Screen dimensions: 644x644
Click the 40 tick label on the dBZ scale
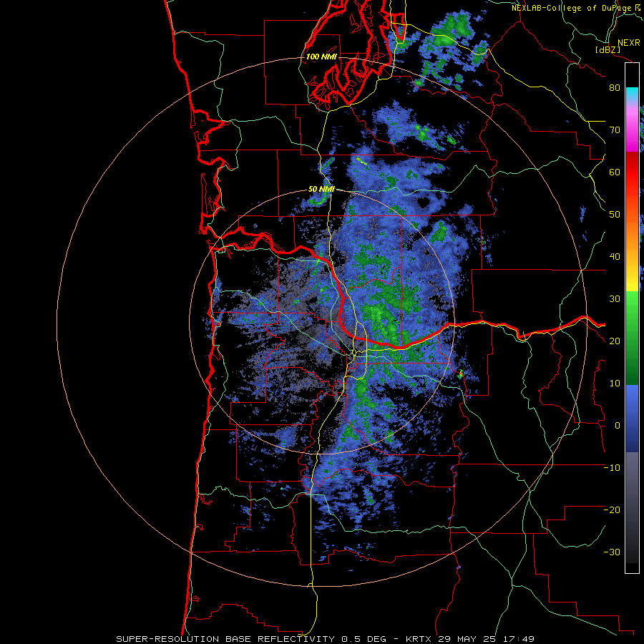615,257
